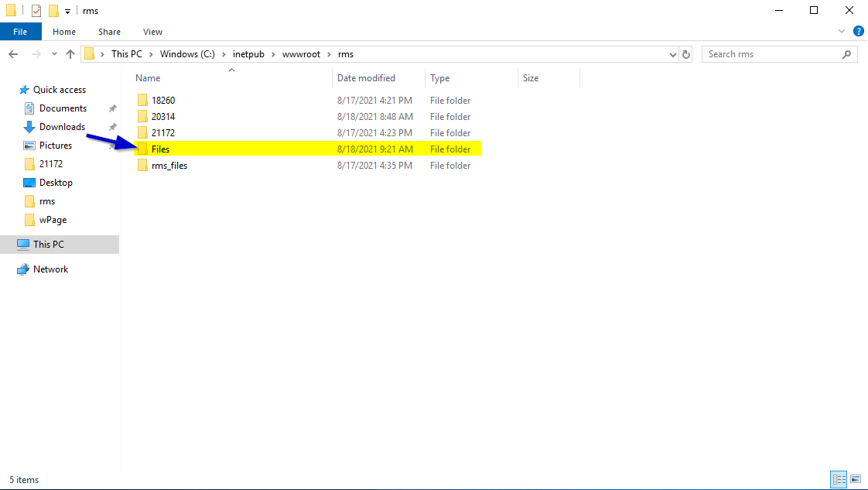Go forward with the Forward arrow

pyautogui.click(x=36, y=54)
